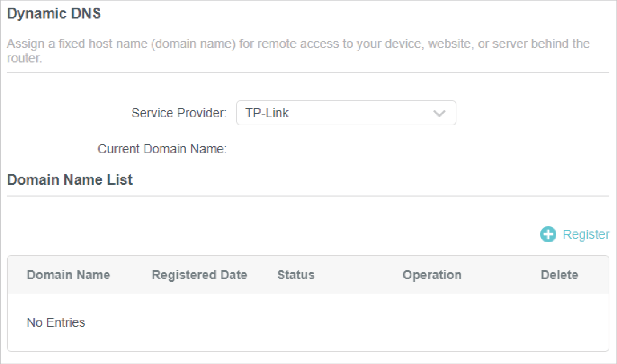Click the Domain Name column header
Image resolution: width=617 pixels, height=364 pixels.
pyautogui.click(x=68, y=275)
